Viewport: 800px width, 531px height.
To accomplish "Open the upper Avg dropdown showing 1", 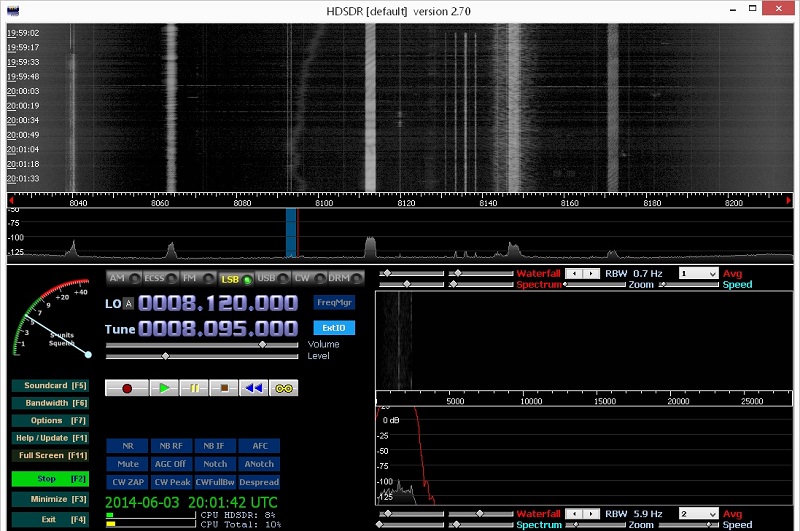I will tap(698, 273).
